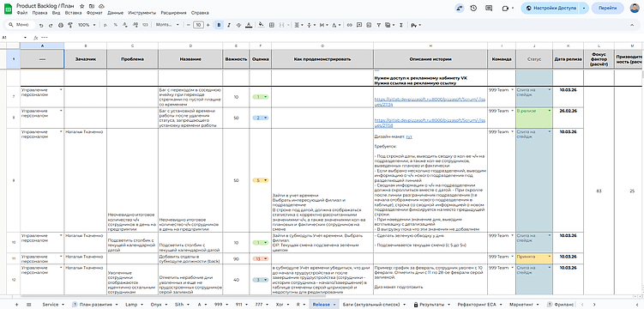Open the 123 number formats menu
Screen dimensions: 644x309
click(145, 25)
